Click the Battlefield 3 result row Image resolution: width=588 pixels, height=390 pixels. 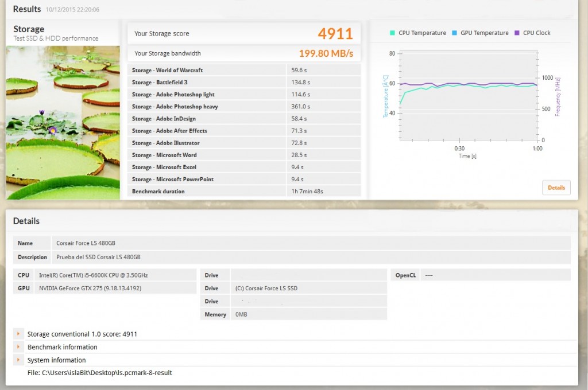point(244,83)
